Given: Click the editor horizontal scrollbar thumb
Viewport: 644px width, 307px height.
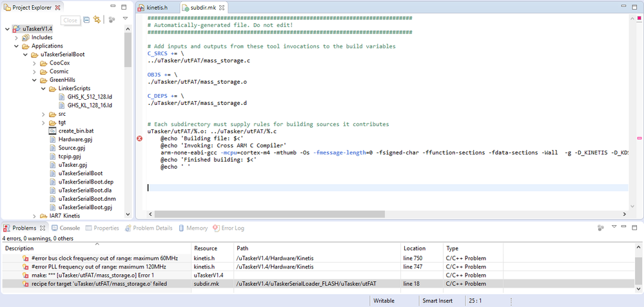Looking at the screenshot, I should point(269,214).
